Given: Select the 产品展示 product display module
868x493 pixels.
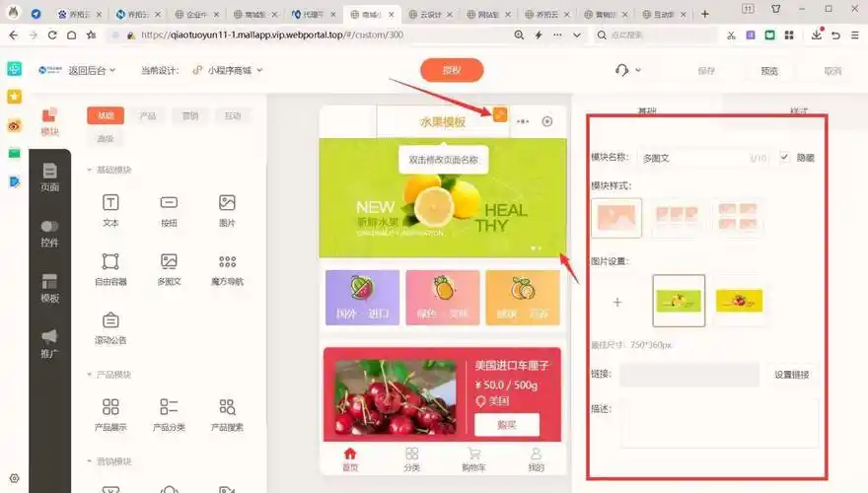Looking at the screenshot, I should tap(110, 414).
